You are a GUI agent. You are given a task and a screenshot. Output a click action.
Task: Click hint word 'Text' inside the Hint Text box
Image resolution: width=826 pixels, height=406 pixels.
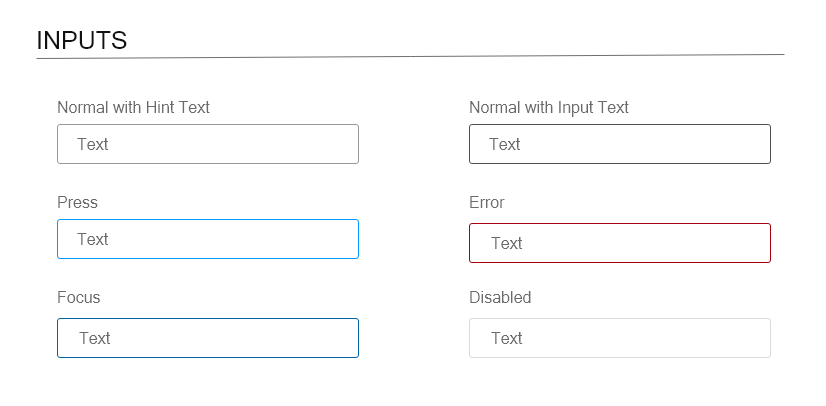[x=93, y=144]
